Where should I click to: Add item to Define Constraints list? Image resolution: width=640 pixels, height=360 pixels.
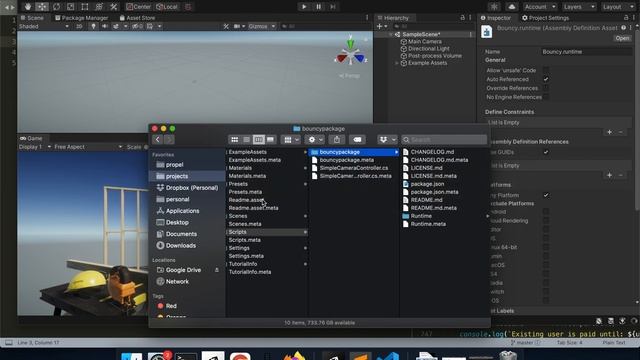pos(609,132)
